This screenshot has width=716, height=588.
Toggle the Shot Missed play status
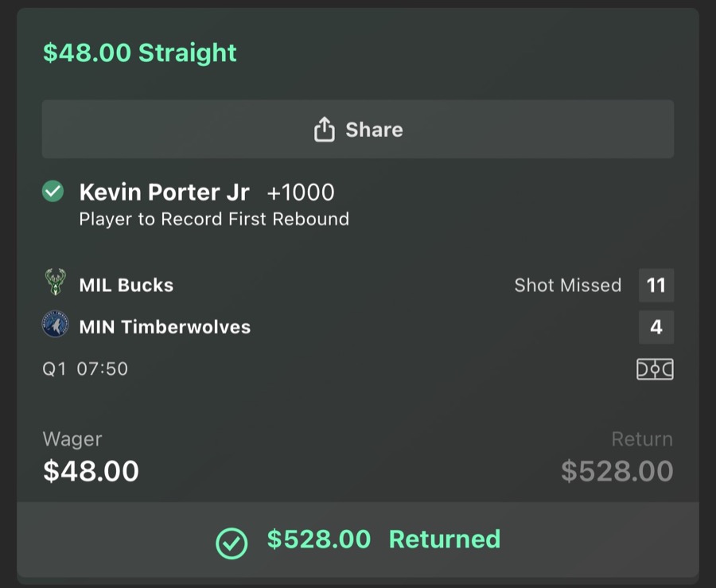[x=567, y=285]
